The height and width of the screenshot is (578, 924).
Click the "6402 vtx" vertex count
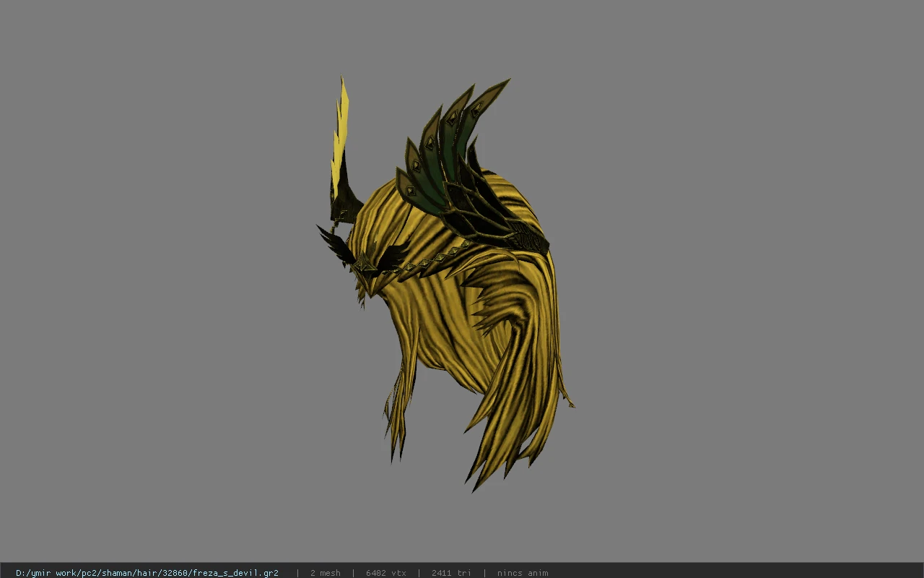click(385, 573)
